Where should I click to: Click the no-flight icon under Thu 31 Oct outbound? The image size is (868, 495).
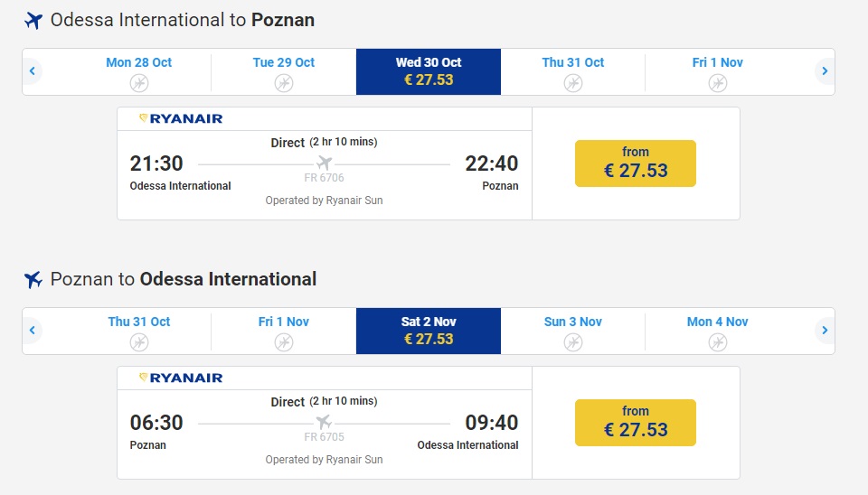[572, 83]
